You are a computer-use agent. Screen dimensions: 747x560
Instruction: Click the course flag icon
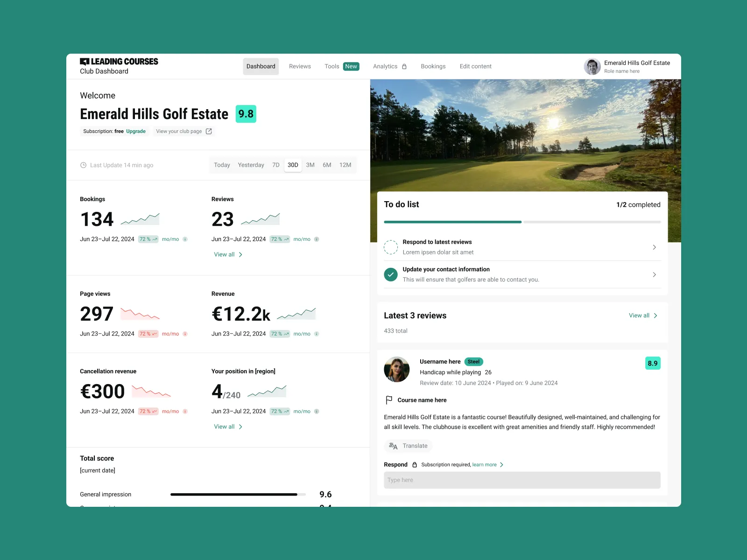click(389, 400)
